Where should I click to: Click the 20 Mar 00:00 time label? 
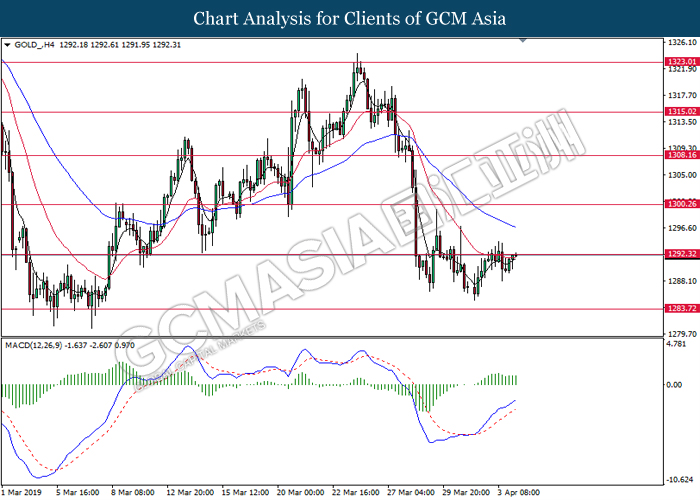coord(300,492)
